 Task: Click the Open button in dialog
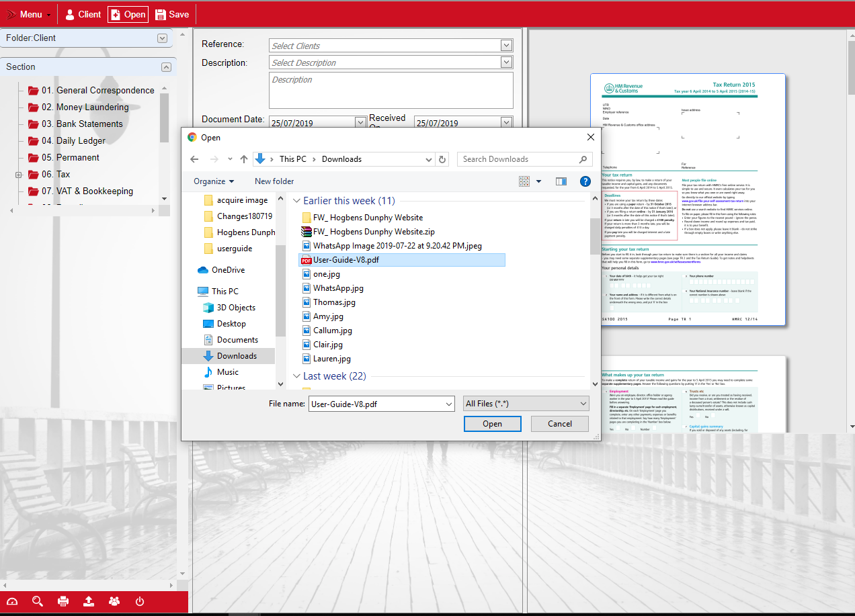point(492,424)
